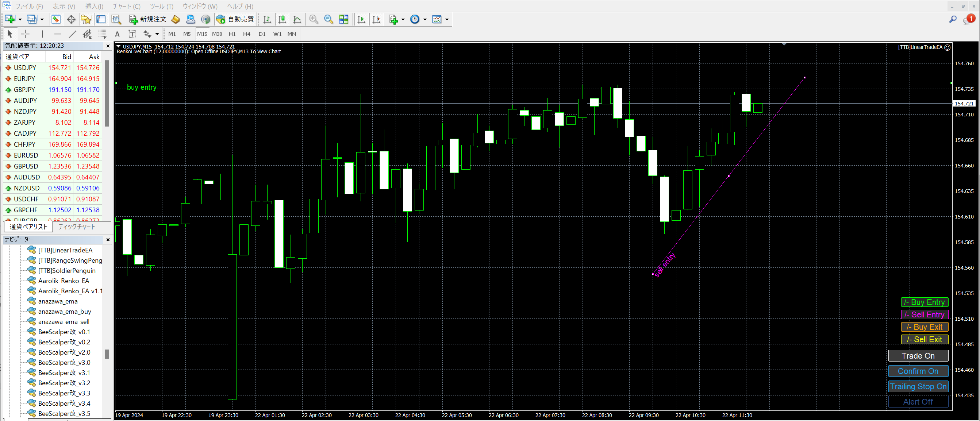This screenshot has width=980, height=421.
Task: Toggle the Trade On button
Action: [x=918, y=356]
